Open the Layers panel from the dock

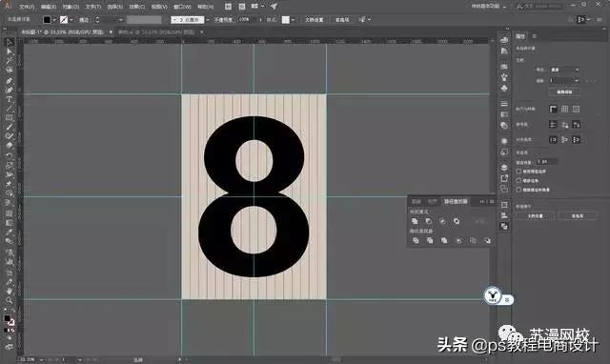click(x=504, y=168)
